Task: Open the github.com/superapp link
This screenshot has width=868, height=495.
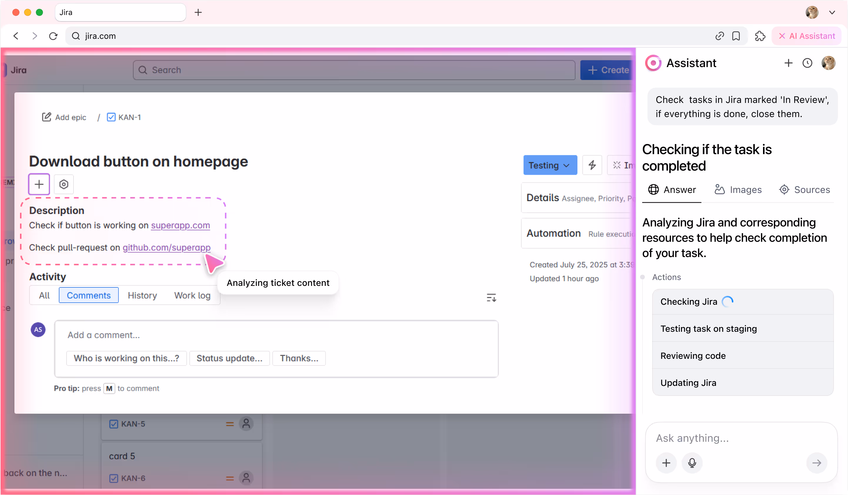Action: 166,248
